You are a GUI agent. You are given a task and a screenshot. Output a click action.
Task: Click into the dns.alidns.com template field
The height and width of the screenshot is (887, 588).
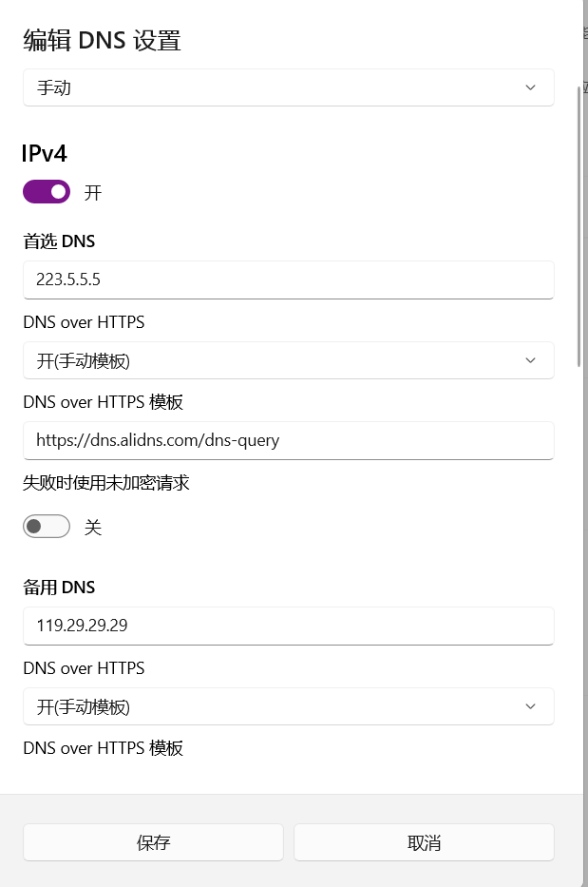[x=289, y=441]
